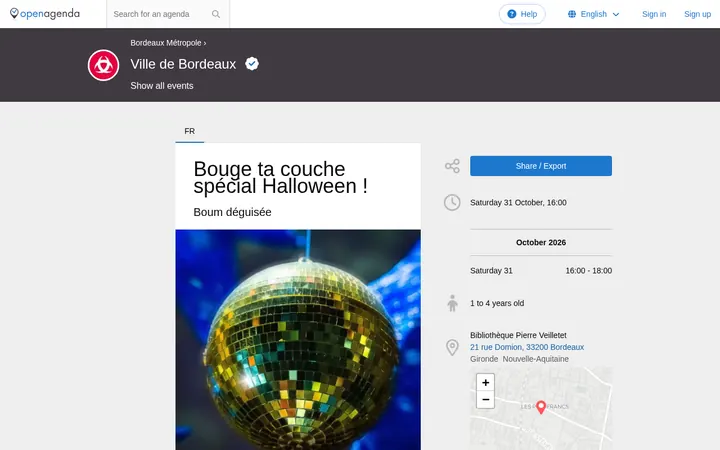
Task: Follow the Bordeaux Métropole breadcrumb
Action: (x=166, y=43)
